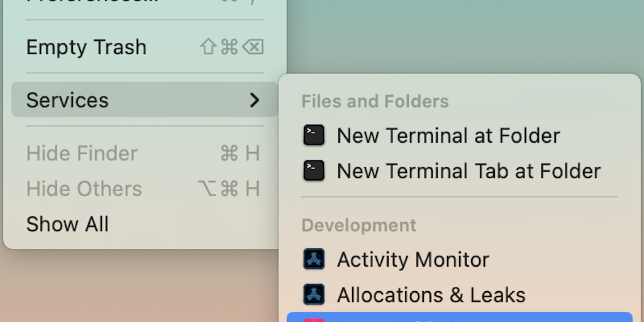Screen dimensions: 644x322
Task: Select the Activity Monitor service
Action: [413, 259]
